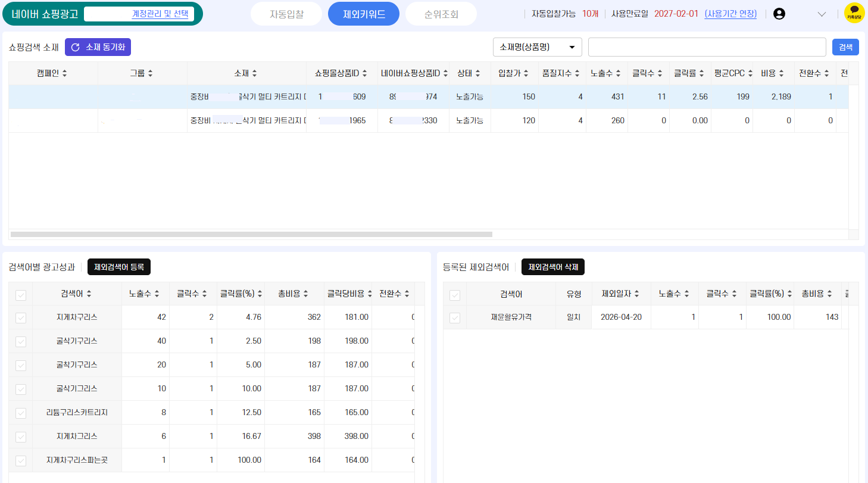Check the 지게차구리스 keyword row checkbox

tap(21, 318)
